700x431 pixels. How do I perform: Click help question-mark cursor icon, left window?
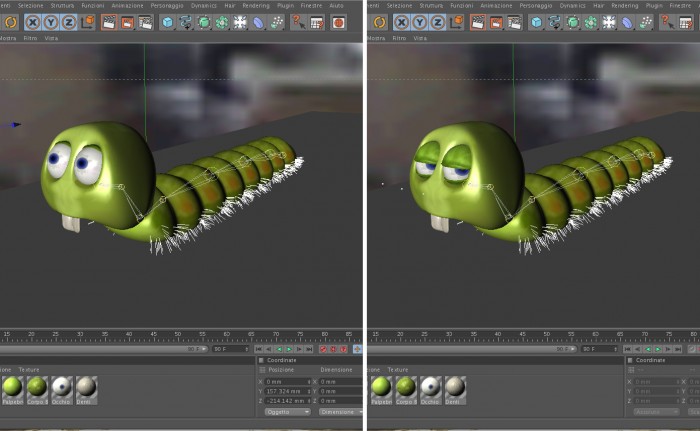(298, 22)
